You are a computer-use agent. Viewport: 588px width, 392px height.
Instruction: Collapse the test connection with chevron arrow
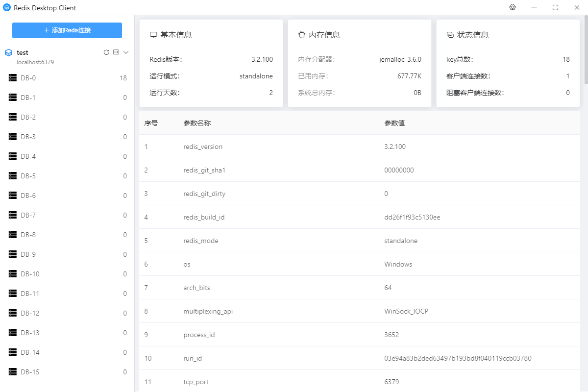point(126,52)
